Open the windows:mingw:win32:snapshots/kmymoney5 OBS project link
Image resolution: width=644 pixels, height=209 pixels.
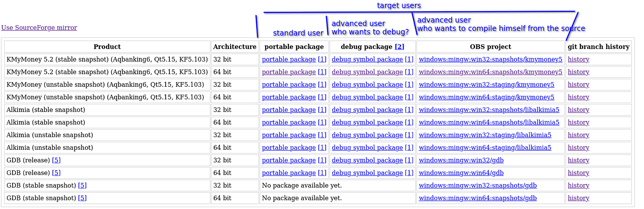click(x=490, y=59)
